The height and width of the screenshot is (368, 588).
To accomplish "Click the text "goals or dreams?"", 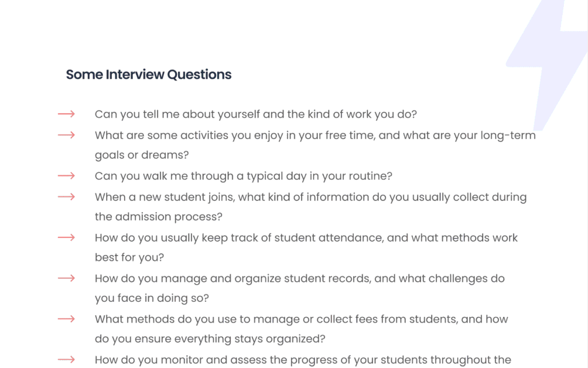I will click(x=142, y=156).
